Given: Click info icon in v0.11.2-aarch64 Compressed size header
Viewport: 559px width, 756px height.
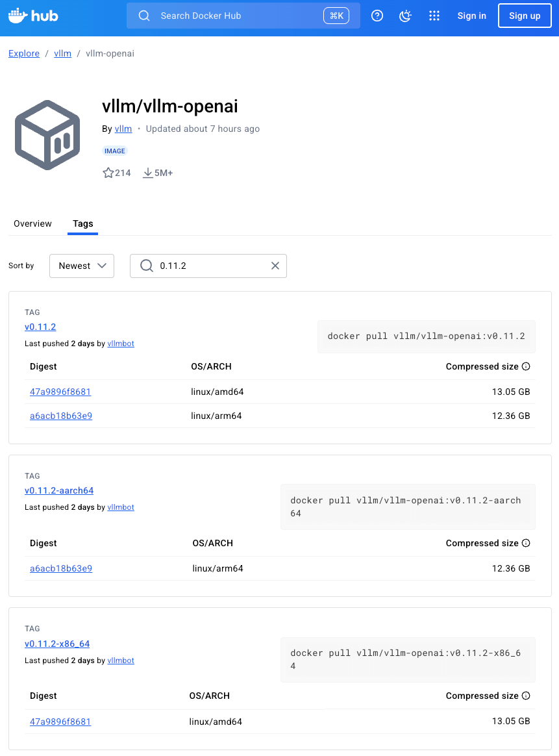Looking at the screenshot, I should [x=526, y=543].
